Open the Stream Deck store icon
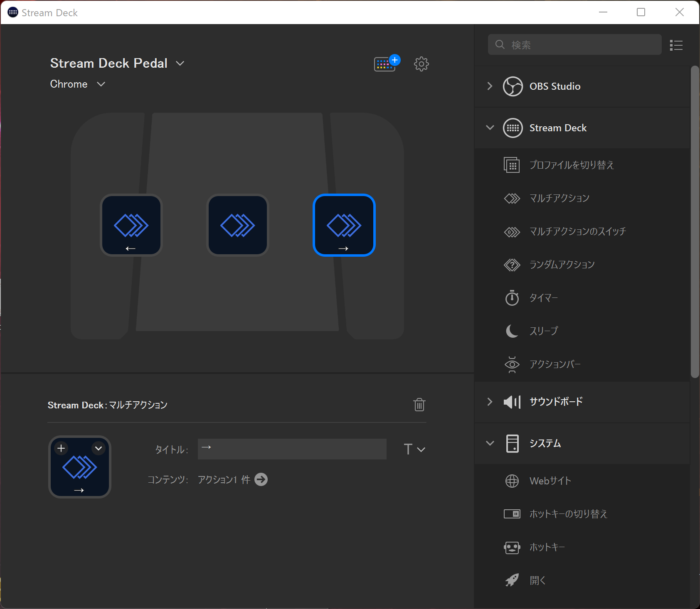Image resolution: width=700 pixels, height=609 pixels. pos(387,64)
